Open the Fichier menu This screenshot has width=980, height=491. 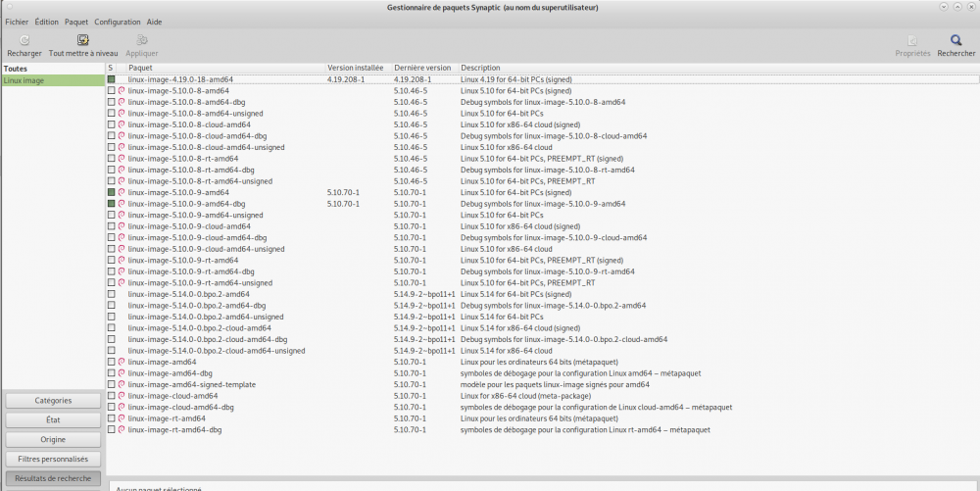17,22
